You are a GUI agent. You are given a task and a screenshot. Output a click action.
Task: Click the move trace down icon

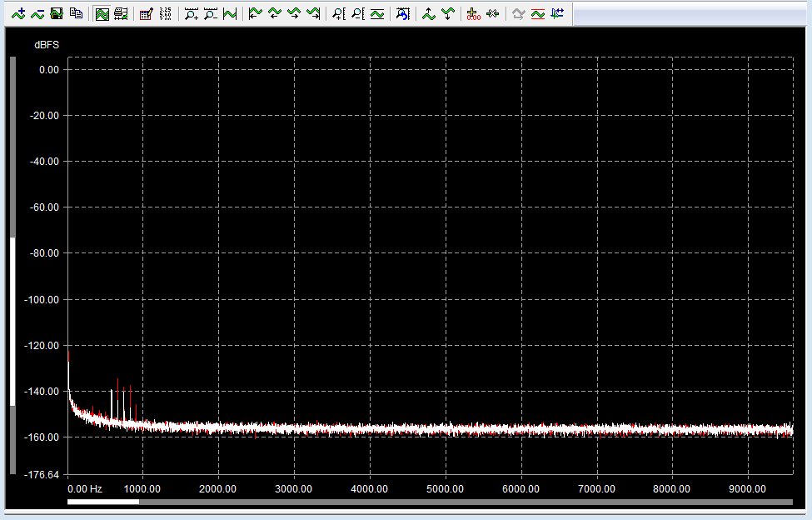point(448,14)
